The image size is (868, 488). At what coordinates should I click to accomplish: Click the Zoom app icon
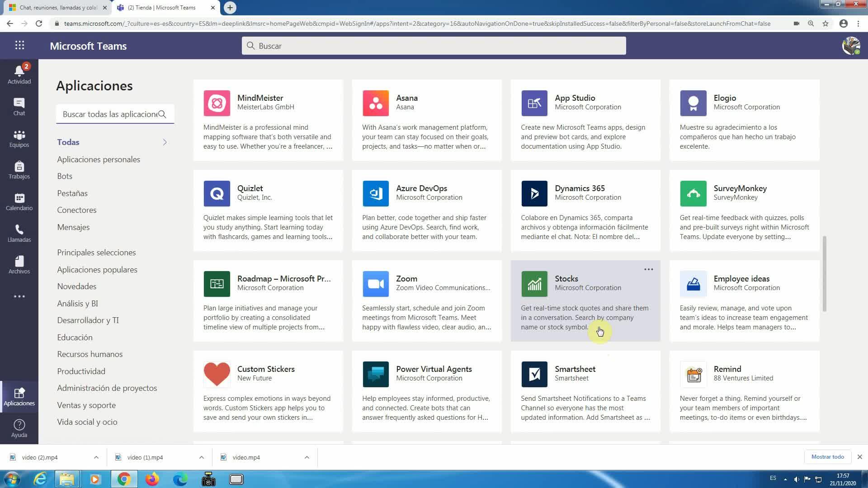(x=375, y=284)
